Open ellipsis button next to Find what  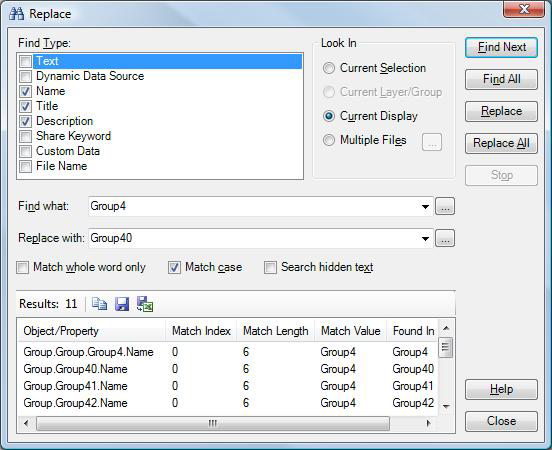tap(445, 206)
